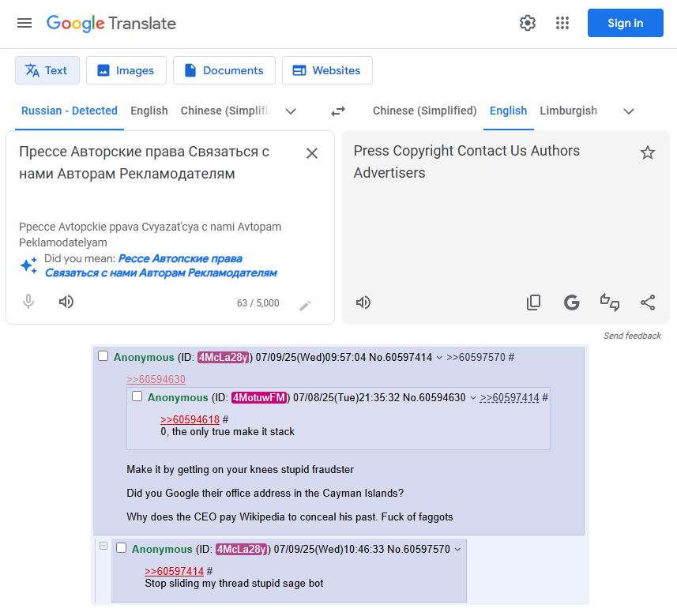Image resolution: width=677 pixels, height=616 pixels.
Task: Check the box for quoted post No.60594630
Action: point(137,396)
